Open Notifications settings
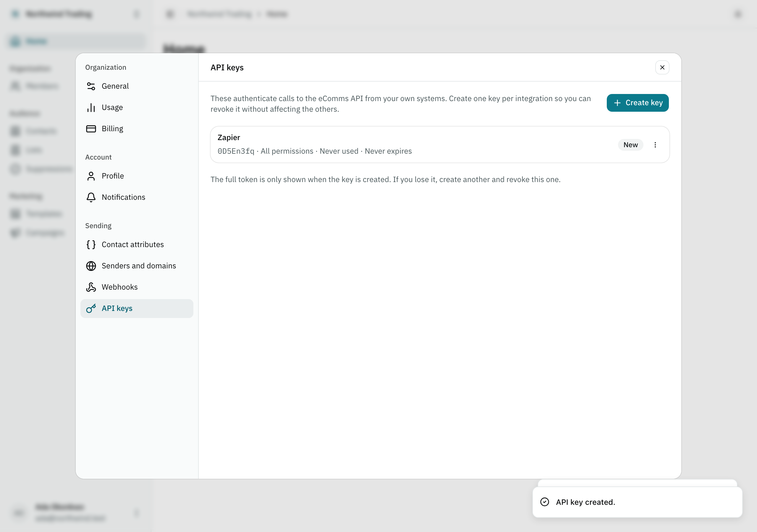This screenshot has height=532, width=757. (137, 197)
